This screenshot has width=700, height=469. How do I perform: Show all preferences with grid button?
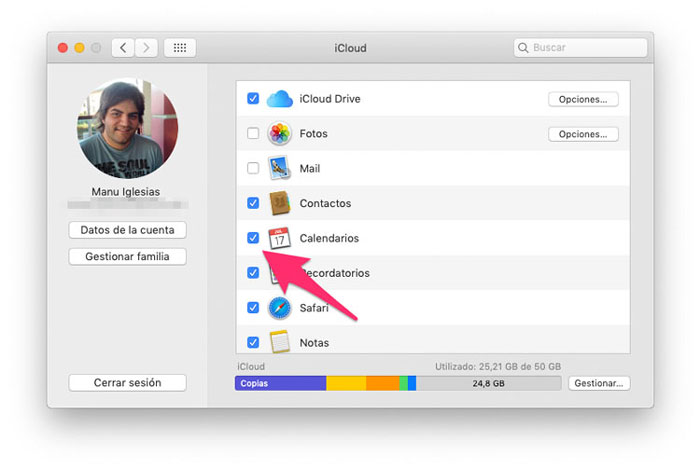(x=180, y=48)
